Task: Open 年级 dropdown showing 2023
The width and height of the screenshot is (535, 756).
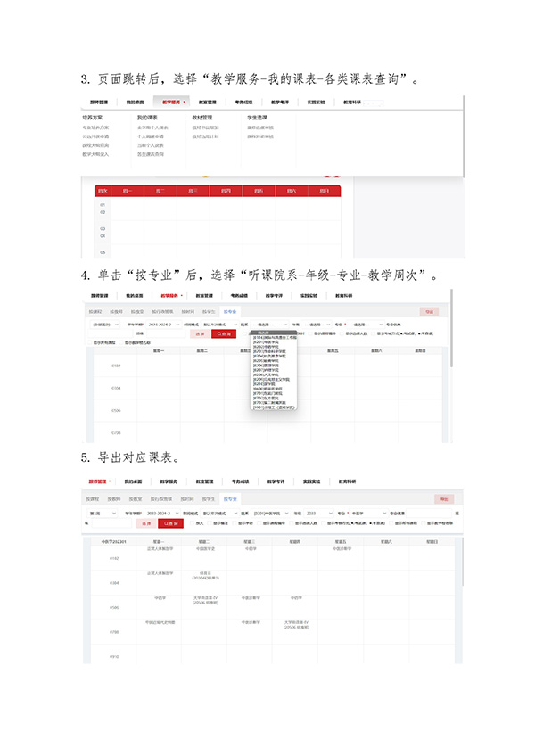Action: (x=318, y=513)
